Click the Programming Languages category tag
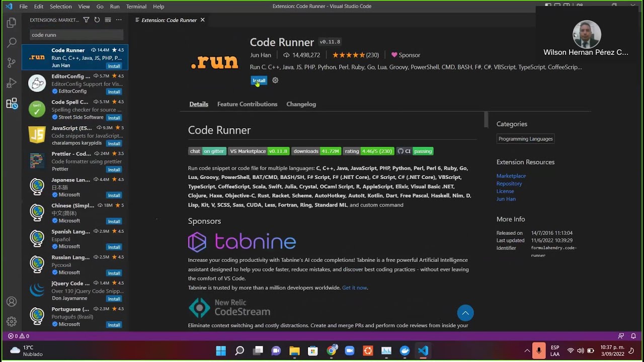The width and height of the screenshot is (644, 362). click(x=525, y=139)
